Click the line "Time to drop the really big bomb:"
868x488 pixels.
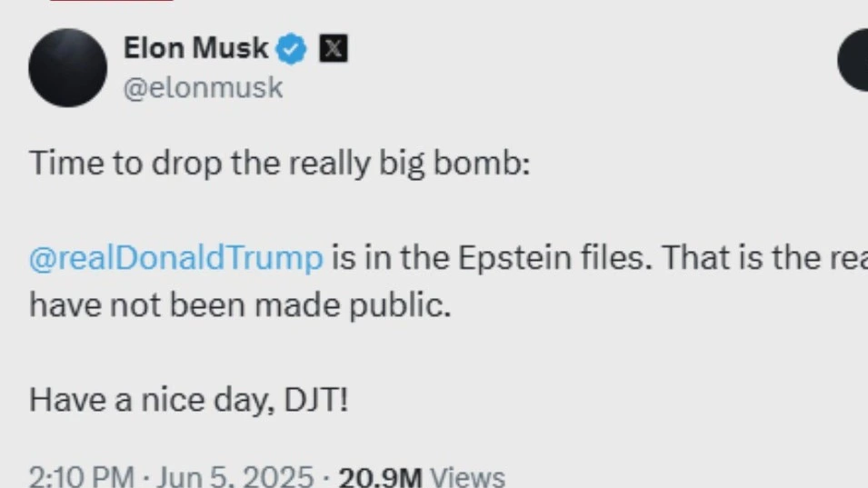coord(280,164)
